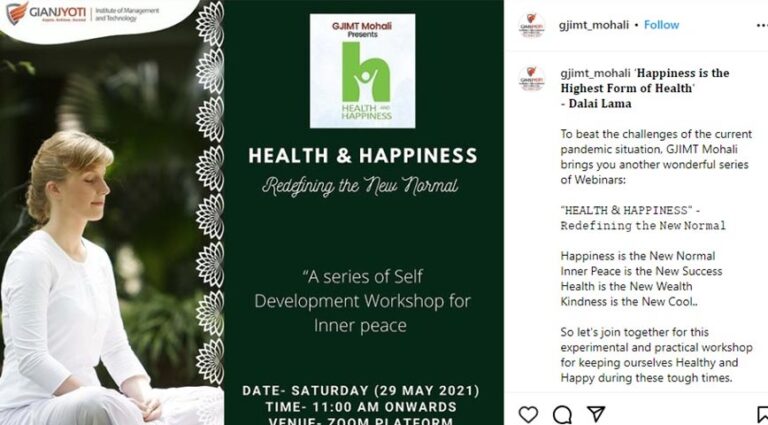Click the Dalai Lama quote in the caption
768x425 pixels.
[x=645, y=88]
